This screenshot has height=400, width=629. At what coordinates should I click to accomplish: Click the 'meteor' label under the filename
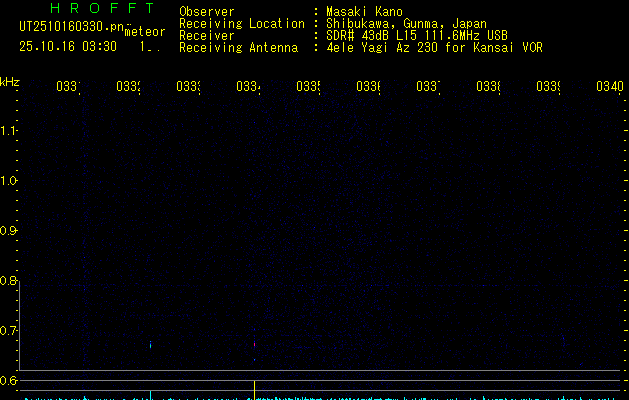pyautogui.click(x=145, y=32)
